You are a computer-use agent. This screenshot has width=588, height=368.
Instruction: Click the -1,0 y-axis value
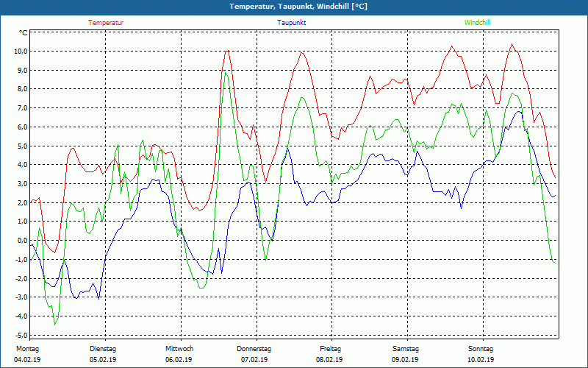point(21,260)
